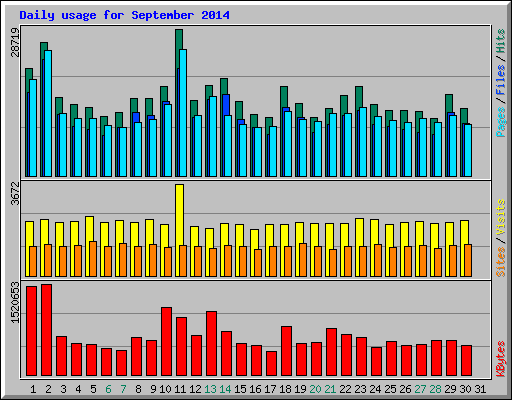Screen dimensions: 512x400
Task: Click green weekend day label 28
Action: pos(435,389)
